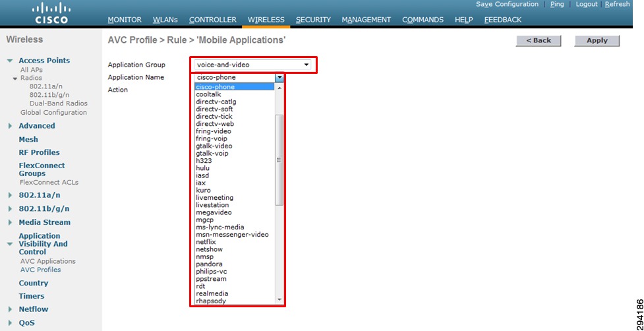Select gtalk-voip in the list

[x=234, y=153]
